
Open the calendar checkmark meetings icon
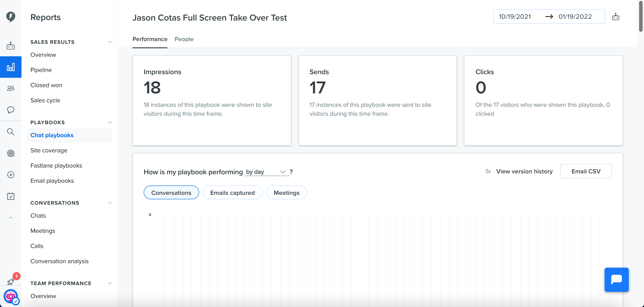pyautogui.click(x=11, y=196)
